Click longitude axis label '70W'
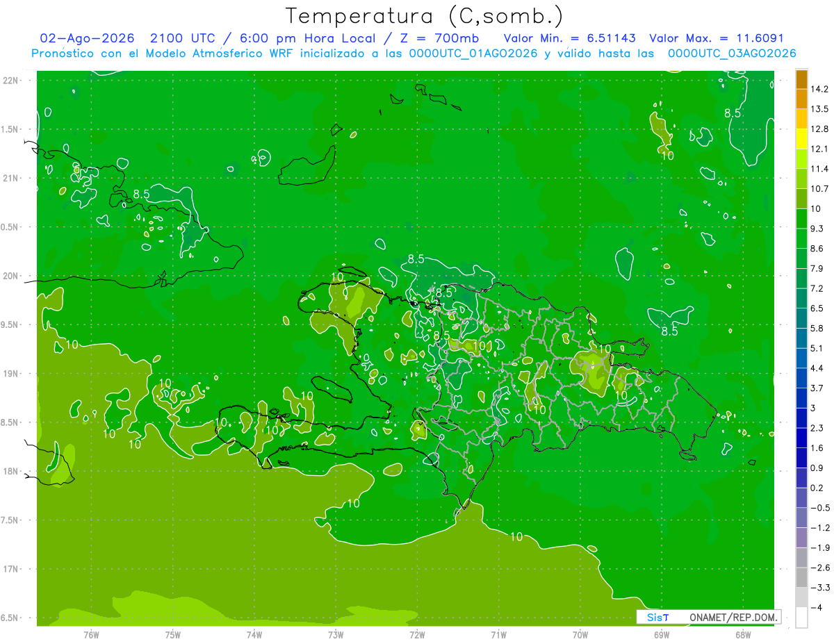 click(580, 635)
